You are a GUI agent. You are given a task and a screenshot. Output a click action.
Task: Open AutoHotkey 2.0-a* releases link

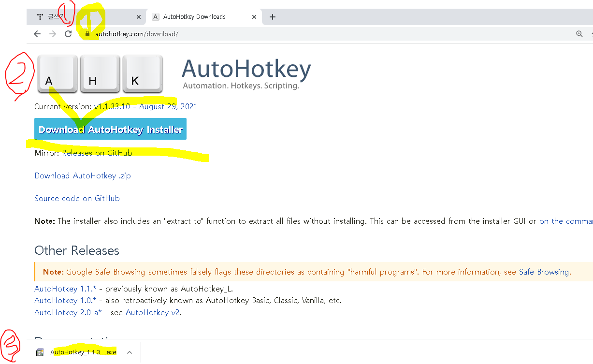(68, 312)
